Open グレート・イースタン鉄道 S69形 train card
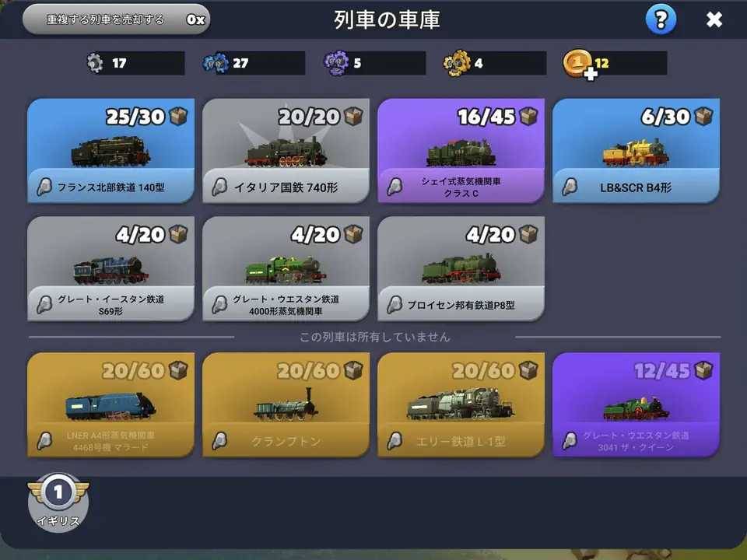747x560 pixels. [110, 268]
